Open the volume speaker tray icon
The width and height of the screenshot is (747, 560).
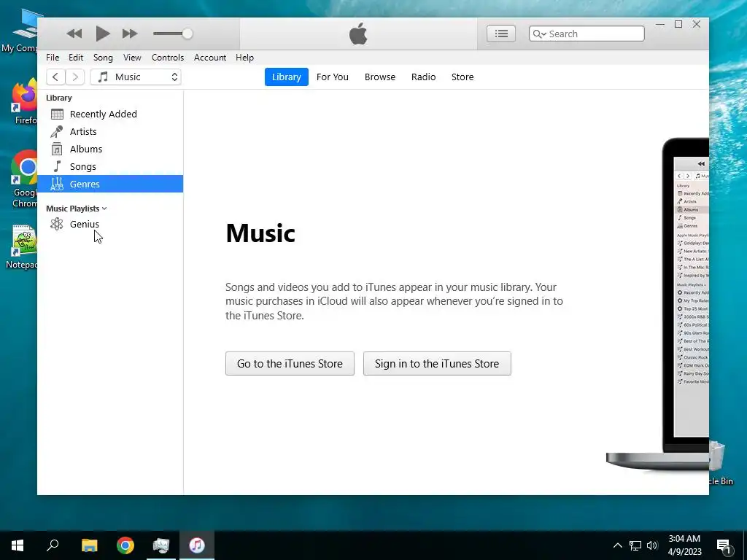[x=652, y=545]
